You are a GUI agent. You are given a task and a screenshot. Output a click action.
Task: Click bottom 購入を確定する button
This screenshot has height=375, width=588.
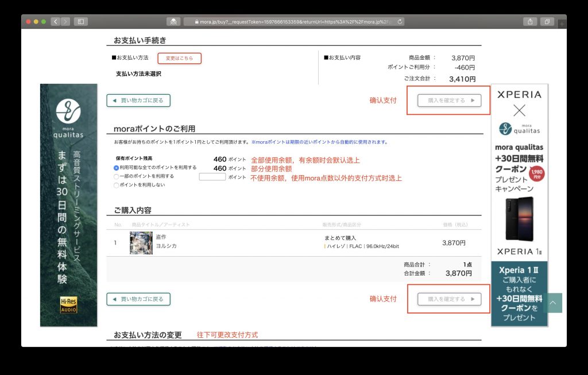point(449,299)
